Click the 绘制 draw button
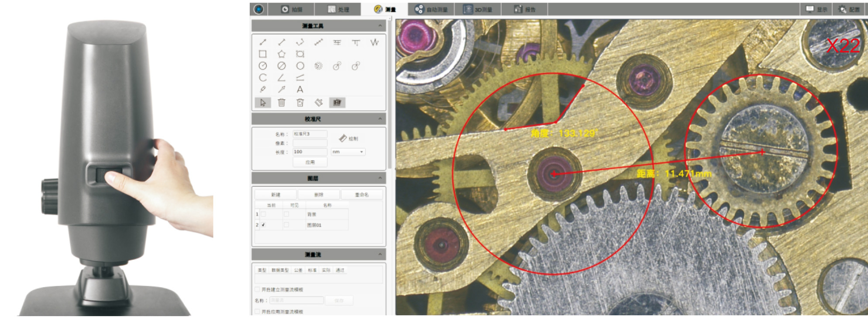868x317 pixels. tap(348, 138)
